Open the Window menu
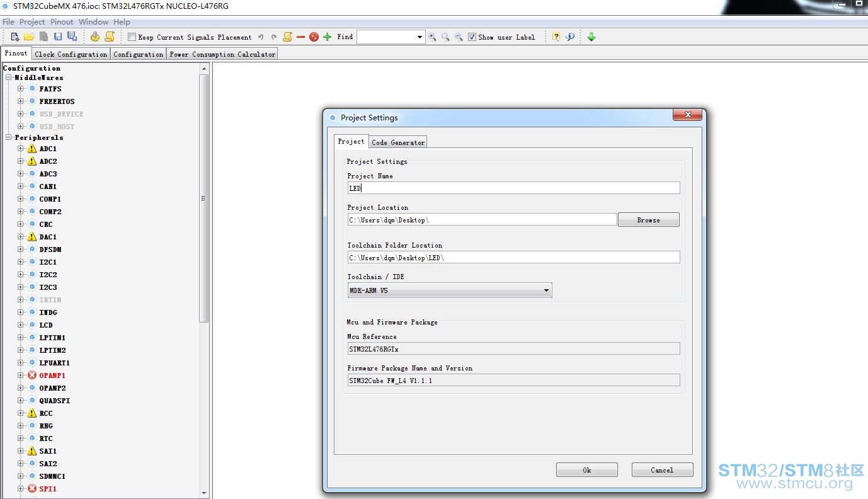The image size is (868, 499). [x=94, y=22]
